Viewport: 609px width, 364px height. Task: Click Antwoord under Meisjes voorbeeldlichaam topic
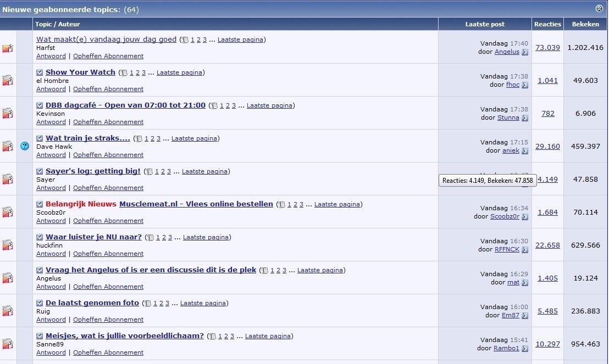click(x=51, y=352)
